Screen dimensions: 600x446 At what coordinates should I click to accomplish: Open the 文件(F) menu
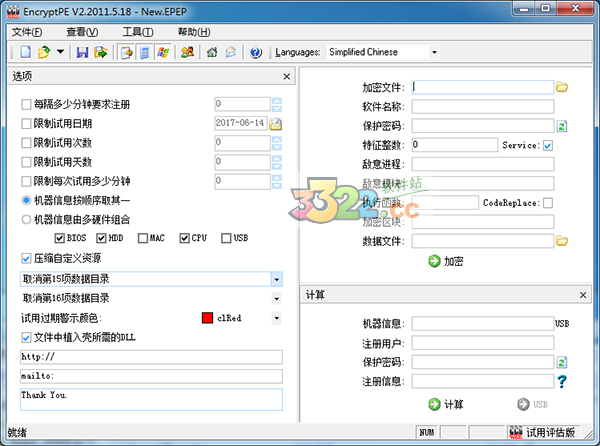click(27, 32)
